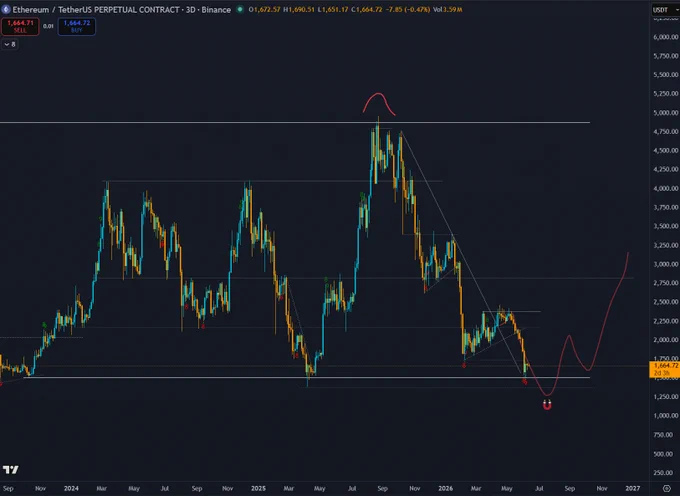Click the Ethereum coin logo icon

6,10
